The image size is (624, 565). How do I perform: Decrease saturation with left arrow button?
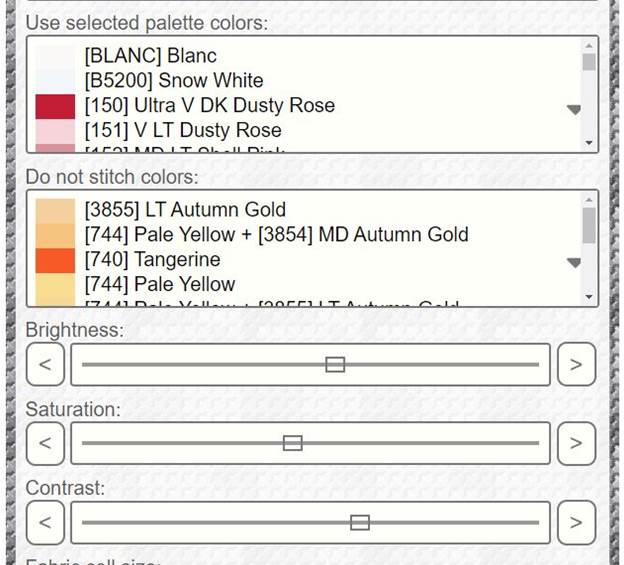45,443
